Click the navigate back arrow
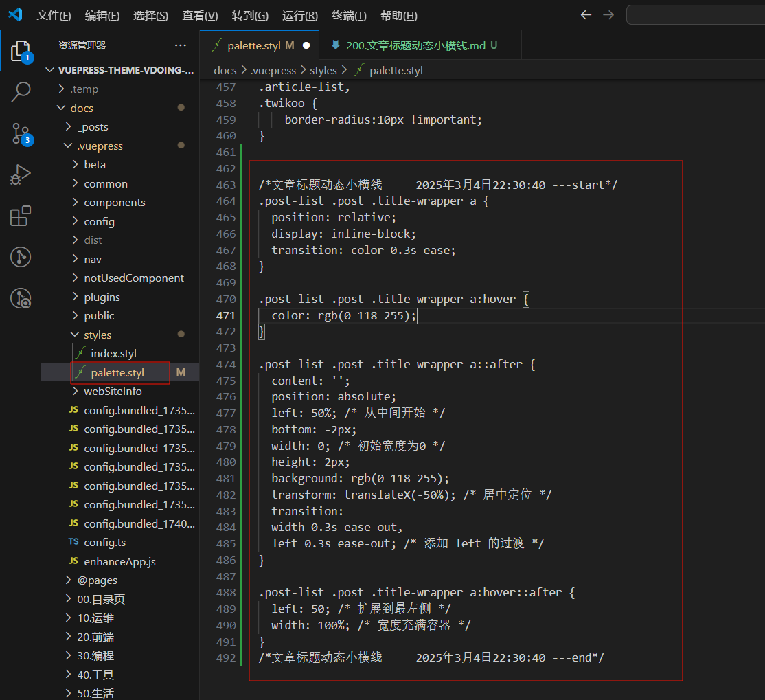The width and height of the screenshot is (765, 700). 586,15
